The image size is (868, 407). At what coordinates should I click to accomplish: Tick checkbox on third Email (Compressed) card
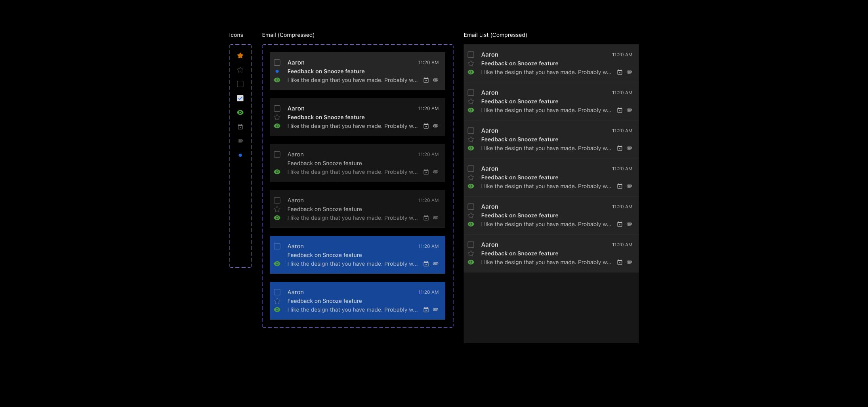pyautogui.click(x=277, y=154)
